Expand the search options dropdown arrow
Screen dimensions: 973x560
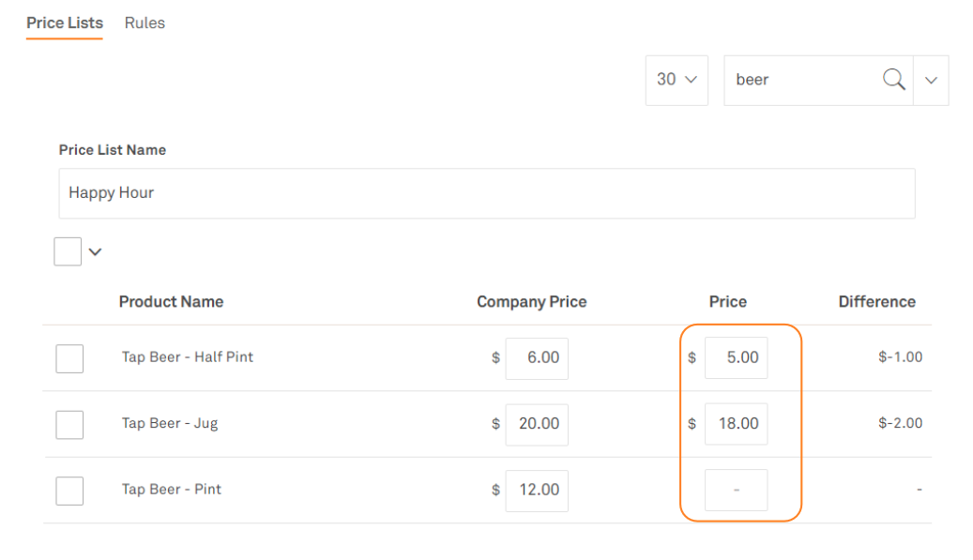[x=931, y=80]
